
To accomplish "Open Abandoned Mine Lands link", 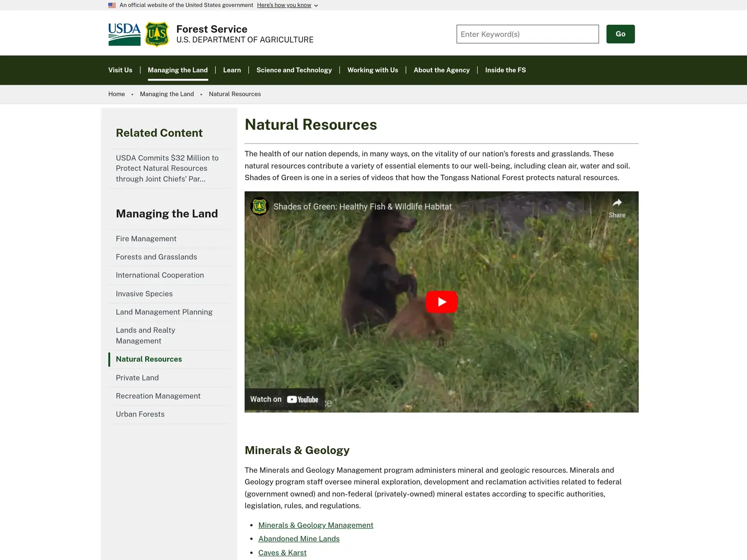I will [x=299, y=539].
